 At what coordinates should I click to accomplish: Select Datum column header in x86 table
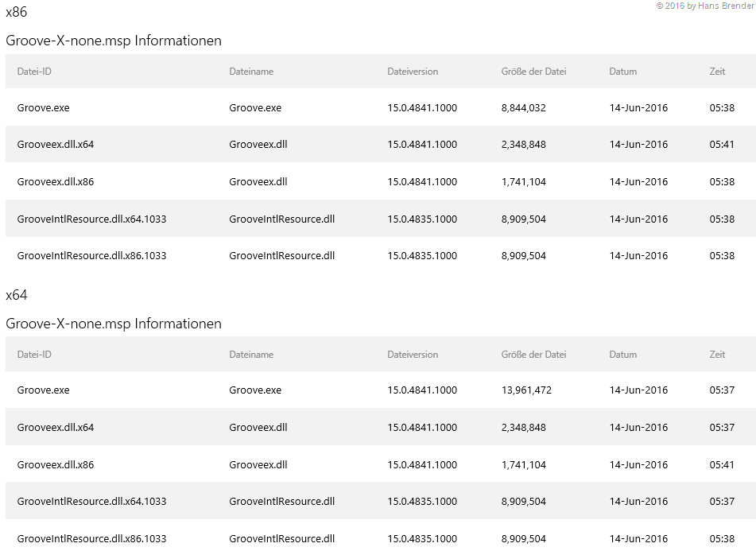tap(623, 72)
